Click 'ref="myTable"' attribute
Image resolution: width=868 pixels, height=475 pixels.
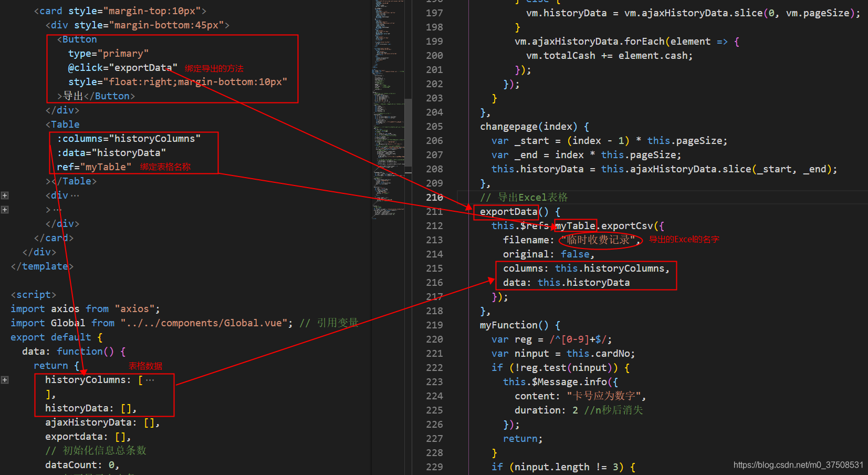[94, 167]
